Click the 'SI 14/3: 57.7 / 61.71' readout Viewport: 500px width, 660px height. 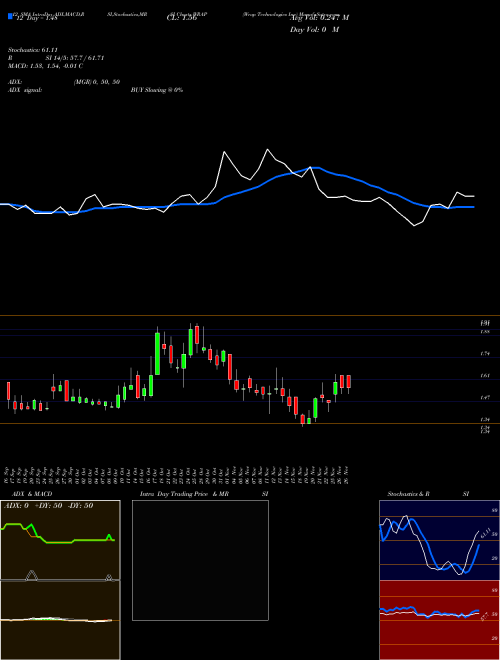pos(75,58)
